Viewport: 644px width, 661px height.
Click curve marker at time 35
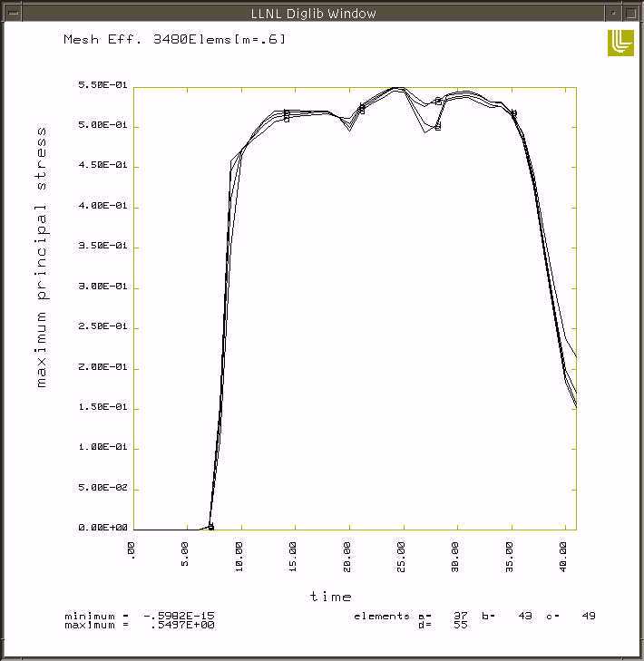513,113
